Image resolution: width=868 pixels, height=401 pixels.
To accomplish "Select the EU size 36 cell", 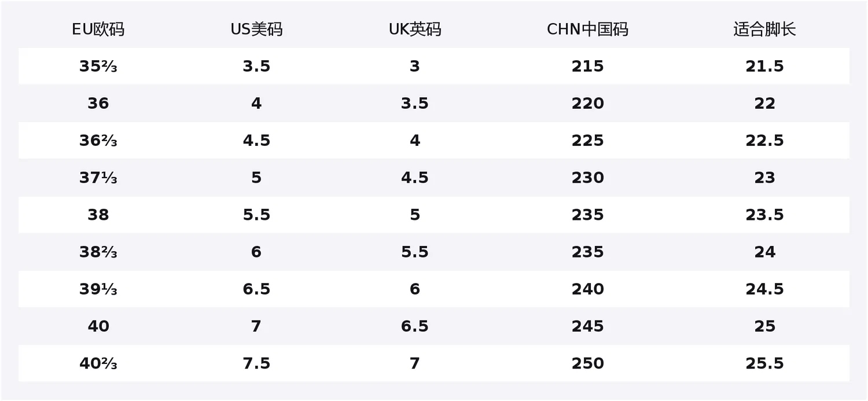I will (98, 104).
